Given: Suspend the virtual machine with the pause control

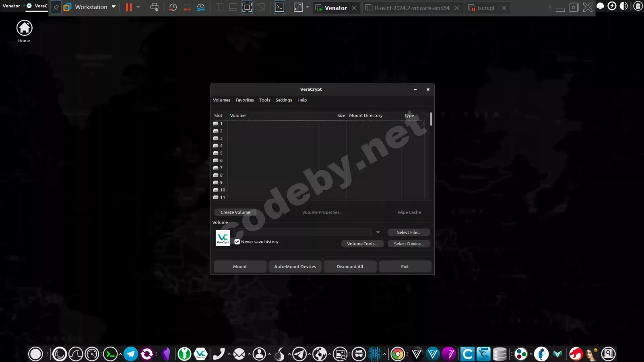Looking at the screenshot, I should click(128, 7).
